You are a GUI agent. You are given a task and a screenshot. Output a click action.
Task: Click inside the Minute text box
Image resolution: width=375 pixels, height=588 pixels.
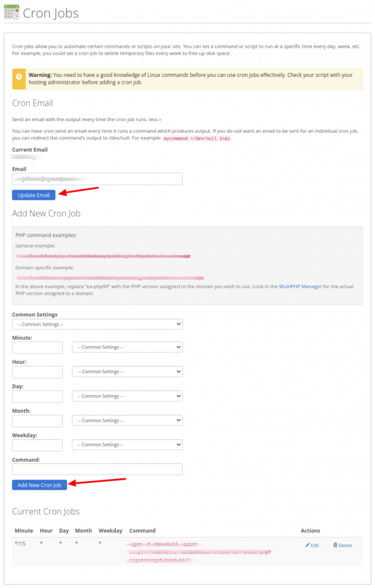[37, 347]
